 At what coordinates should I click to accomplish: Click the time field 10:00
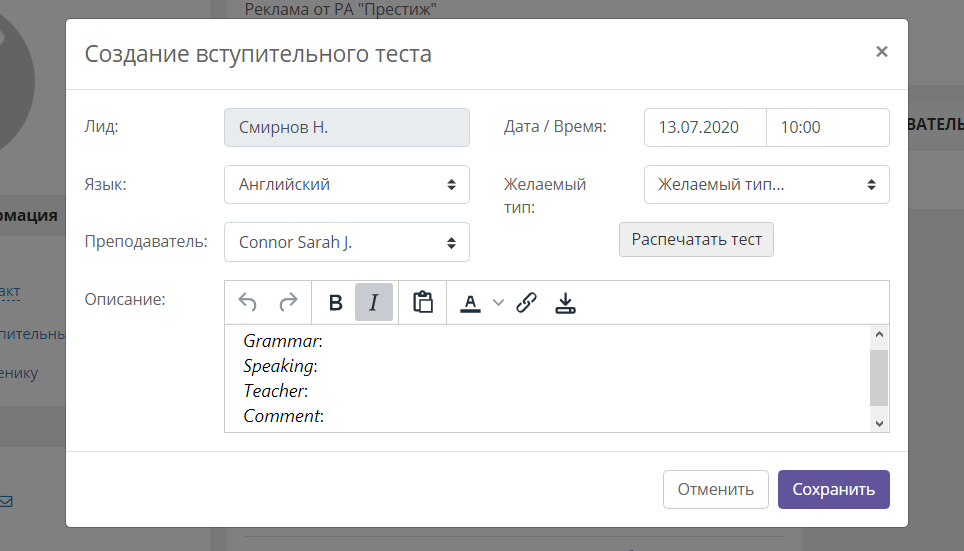[x=828, y=127]
